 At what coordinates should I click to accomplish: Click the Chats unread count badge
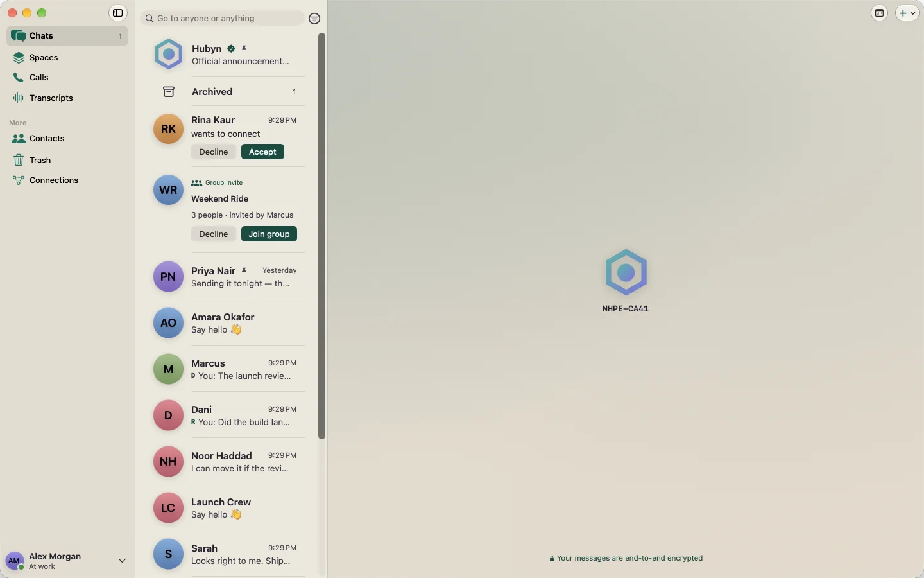click(x=120, y=36)
